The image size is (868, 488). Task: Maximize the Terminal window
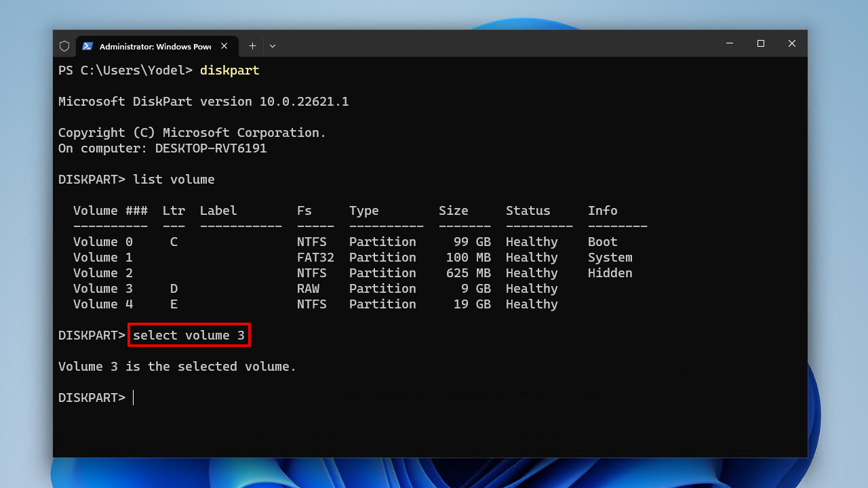761,43
